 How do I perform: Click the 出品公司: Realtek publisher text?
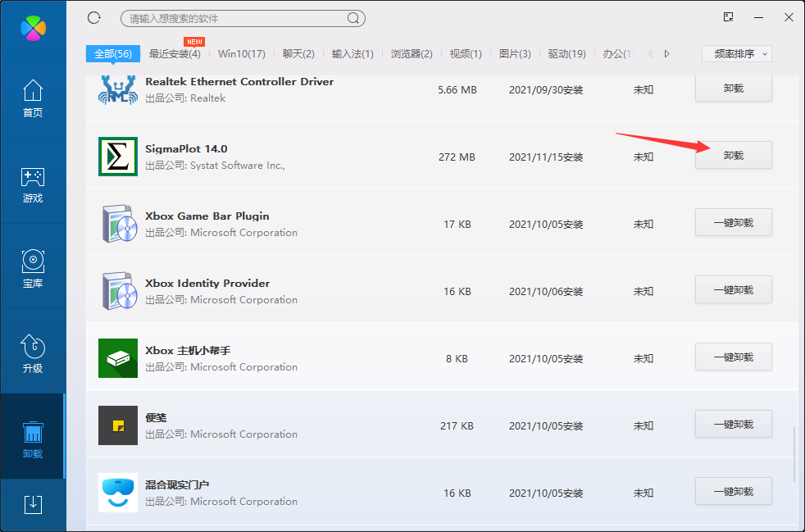point(185,98)
